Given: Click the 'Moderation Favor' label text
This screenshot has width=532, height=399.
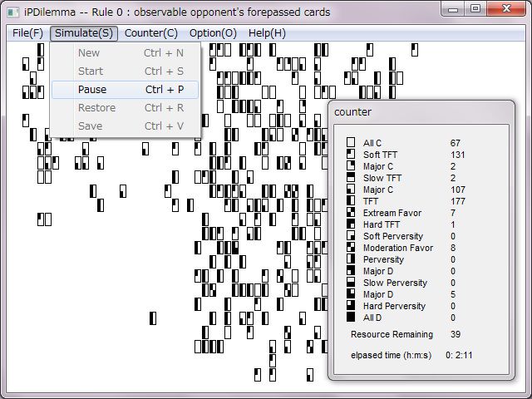Looking at the screenshot, I should [x=398, y=248].
